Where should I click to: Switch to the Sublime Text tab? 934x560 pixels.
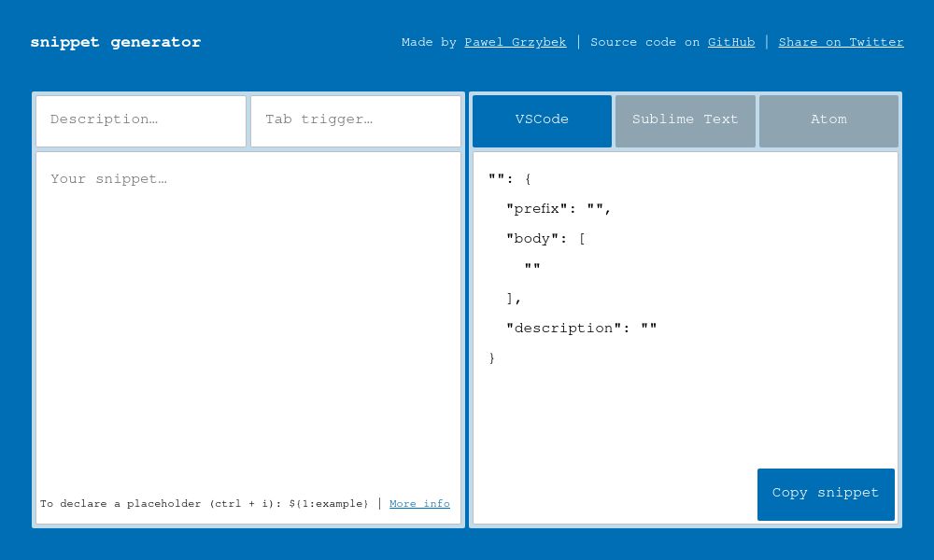coord(685,120)
